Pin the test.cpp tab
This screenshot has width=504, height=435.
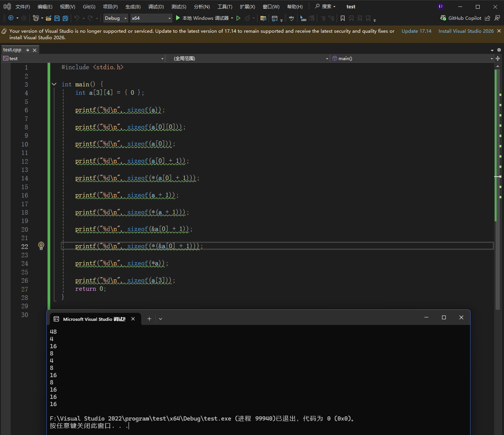tap(27, 50)
